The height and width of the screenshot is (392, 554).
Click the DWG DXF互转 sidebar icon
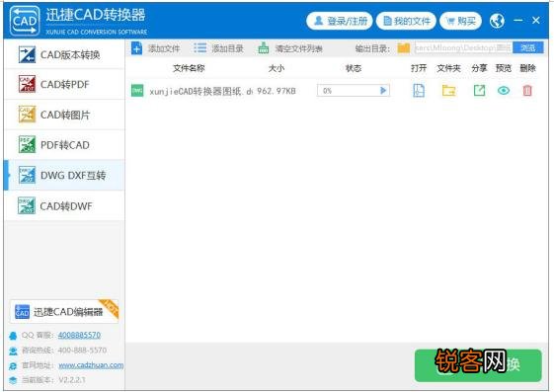[27, 175]
